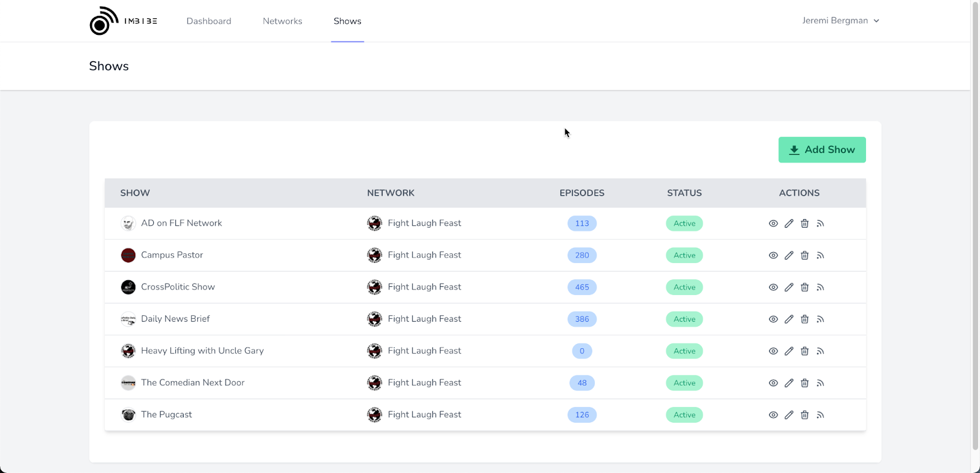Click the page vertical scrollbar
The image size is (980, 473).
(x=976, y=226)
